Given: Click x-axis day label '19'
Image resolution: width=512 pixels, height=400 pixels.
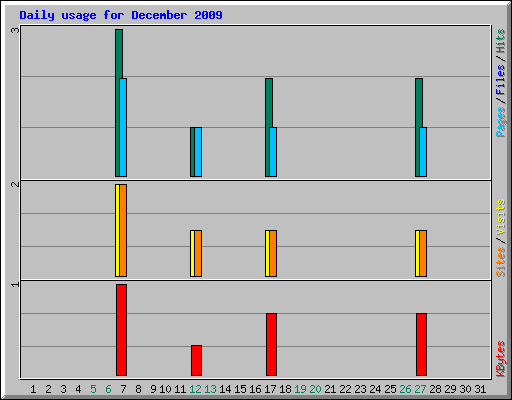Looking at the screenshot, I should coord(300,389).
